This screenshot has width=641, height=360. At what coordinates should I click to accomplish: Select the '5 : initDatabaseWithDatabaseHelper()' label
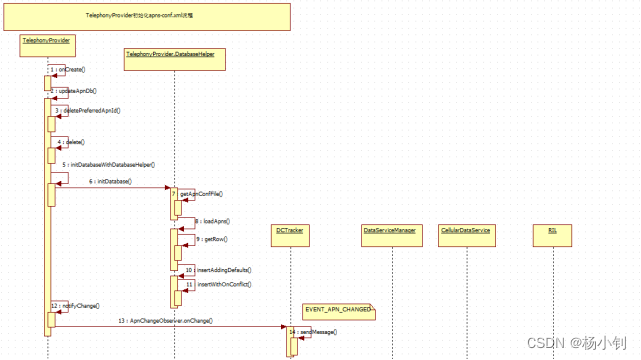(109, 165)
